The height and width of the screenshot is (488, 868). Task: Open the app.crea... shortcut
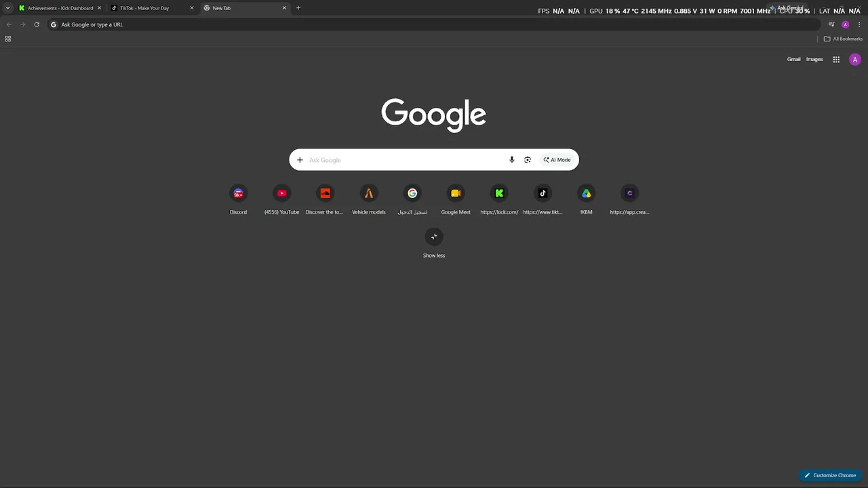pyautogui.click(x=629, y=201)
